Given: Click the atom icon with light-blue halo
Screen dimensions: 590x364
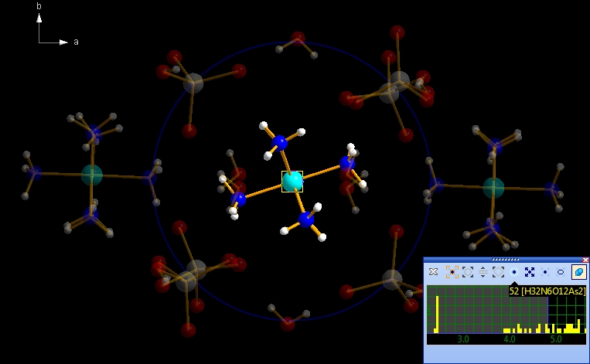Looking at the screenshot, I should point(514,272).
